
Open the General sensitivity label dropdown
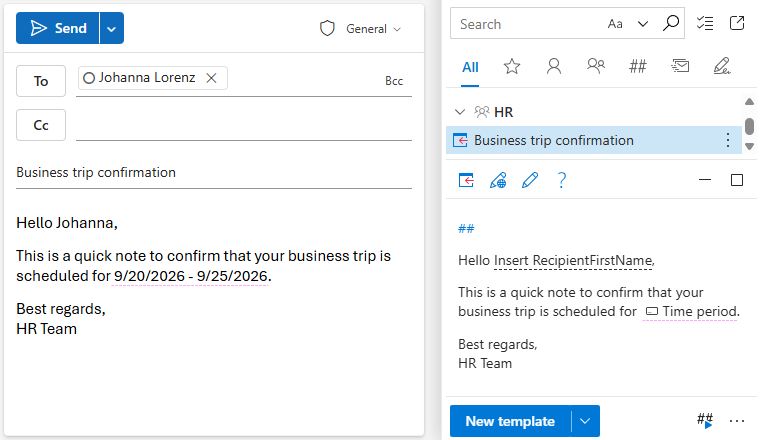point(373,29)
